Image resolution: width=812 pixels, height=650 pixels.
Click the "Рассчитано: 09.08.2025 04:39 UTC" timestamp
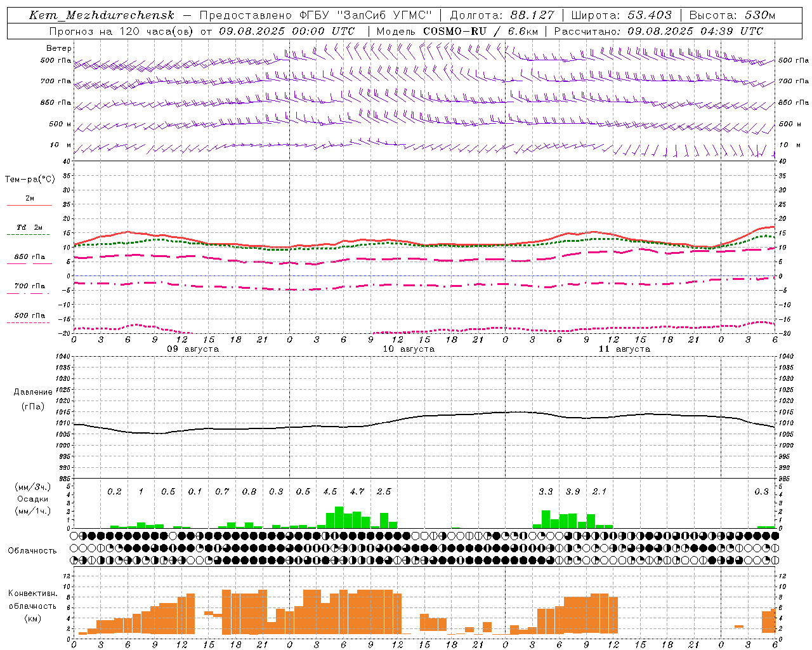click(658, 31)
